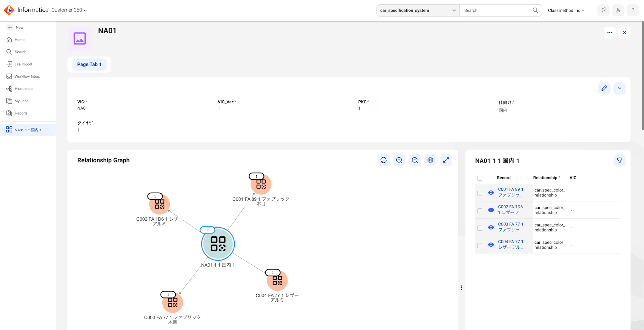Click the C001 FA 89 1 ファブリック 木目 label

pos(261,201)
